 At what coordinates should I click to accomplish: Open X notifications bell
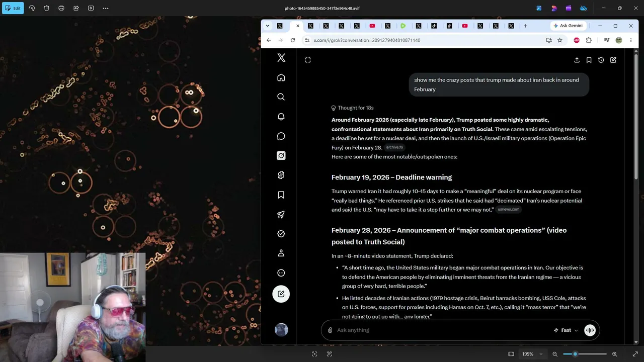[x=281, y=117]
